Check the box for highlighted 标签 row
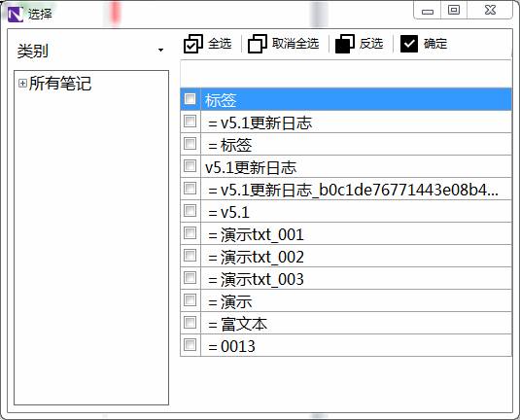Screen dimensions: 520x420 (x=191, y=98)
